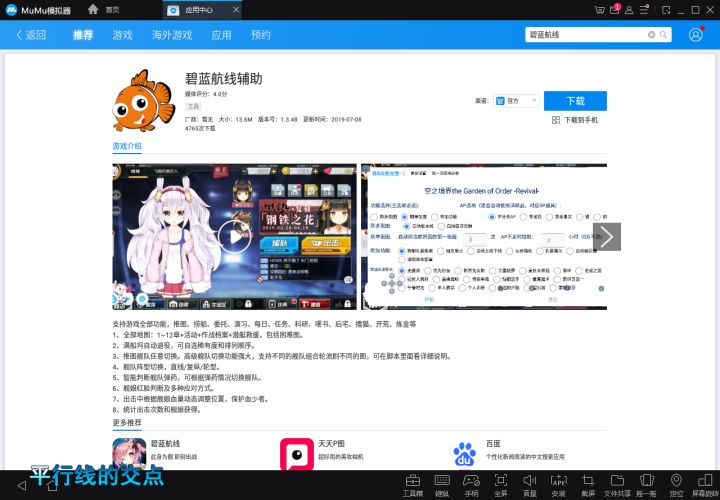
Task: Click the blue 下载 download button
Action: [x=575, y=101]
